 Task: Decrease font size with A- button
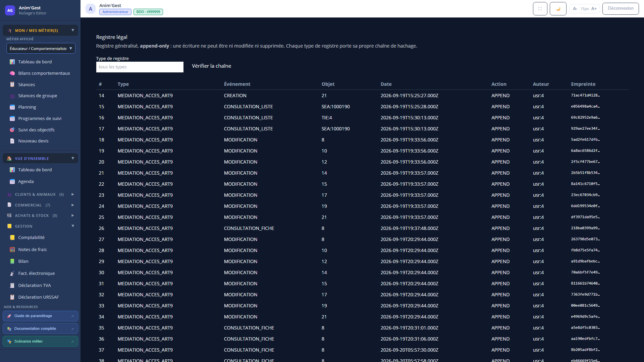point(575,9)
